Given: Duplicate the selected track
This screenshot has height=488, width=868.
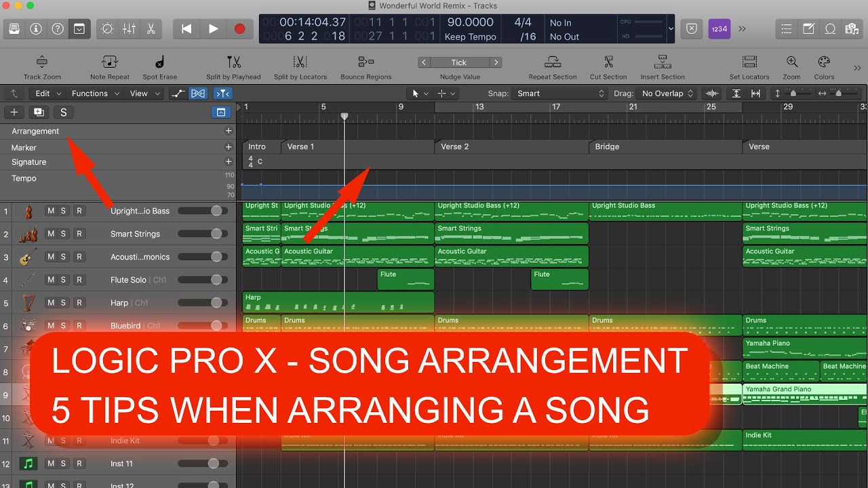Looking at the screenshot, I should tap(39, 113).
